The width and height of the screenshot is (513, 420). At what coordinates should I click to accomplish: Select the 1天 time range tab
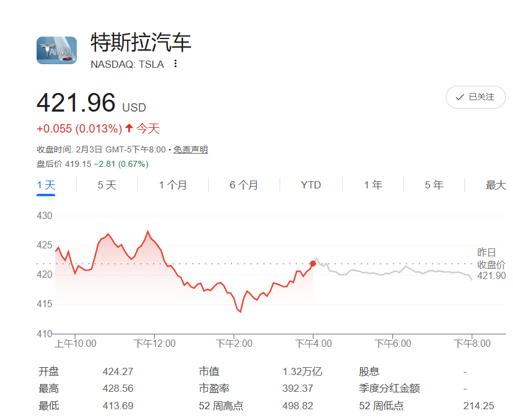coord(46,185)
